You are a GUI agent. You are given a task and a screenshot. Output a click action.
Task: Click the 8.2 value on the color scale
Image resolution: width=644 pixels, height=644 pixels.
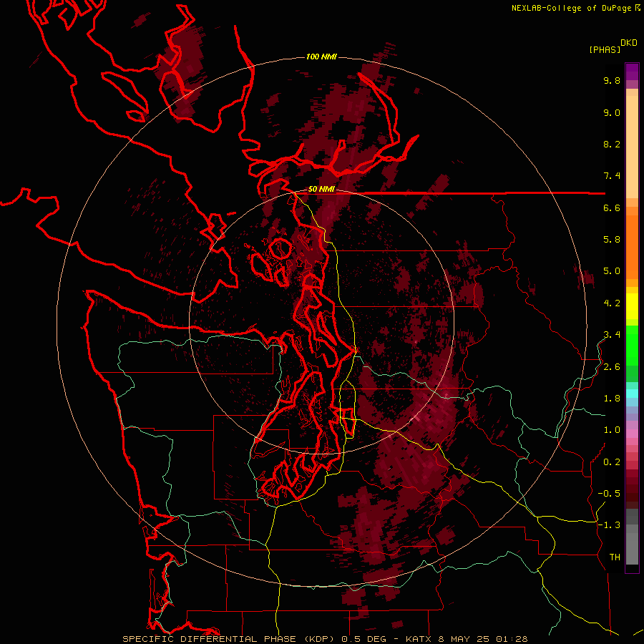coord(612,144)
